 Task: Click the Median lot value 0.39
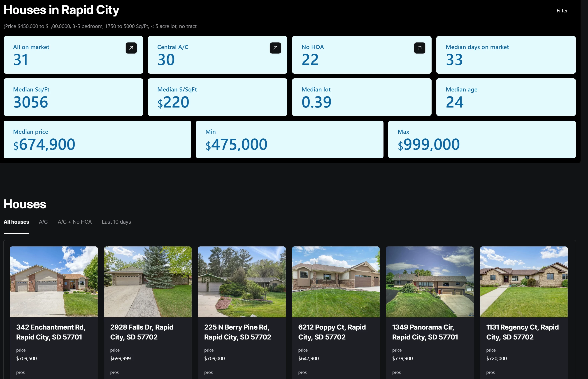[316, 102]
